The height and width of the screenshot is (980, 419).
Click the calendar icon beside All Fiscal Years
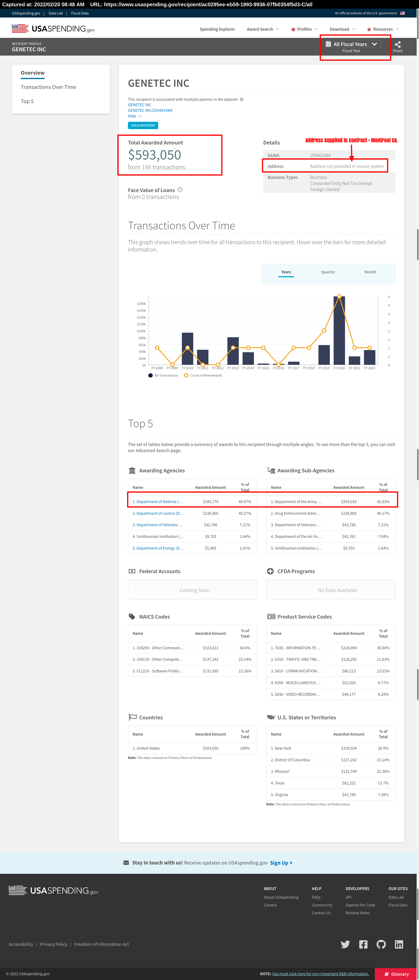pyautogui.click(x=329, y=44)
